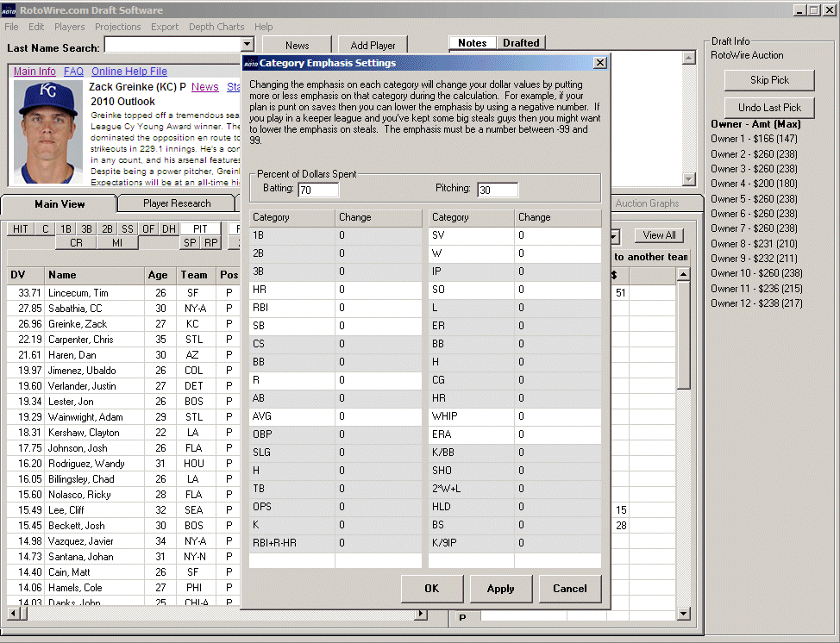The width and height of the screenshot is (840, 643).
Task: Click the Last Name Search input field
Action: pos(172,45)
